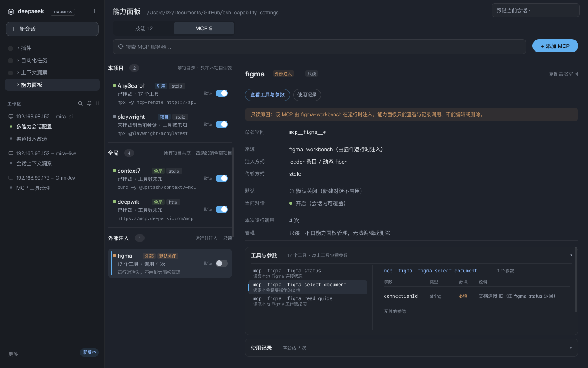Viewport: 588px width, 368px height.
Task: Select the deepwiki server entry
Action: click(170, 210)
